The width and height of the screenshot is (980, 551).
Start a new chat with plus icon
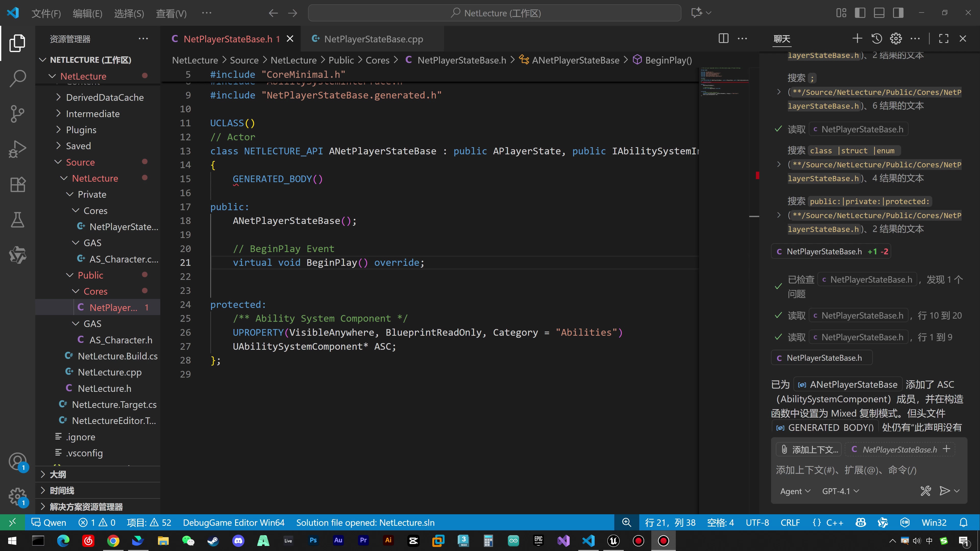coord(857,39)
